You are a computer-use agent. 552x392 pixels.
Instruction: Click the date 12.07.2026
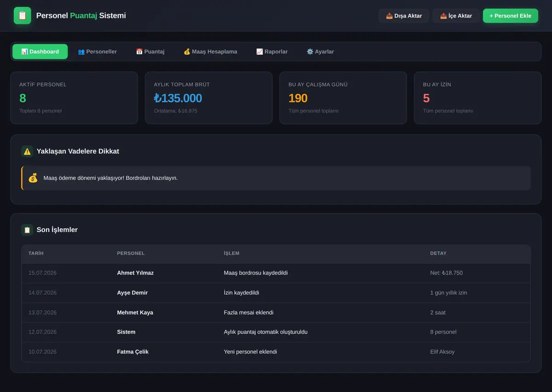tap(42, 332)
